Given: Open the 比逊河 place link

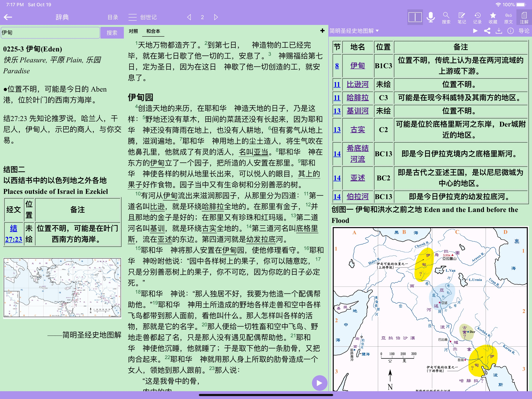Looking at the screenshot, I should 357,85.
